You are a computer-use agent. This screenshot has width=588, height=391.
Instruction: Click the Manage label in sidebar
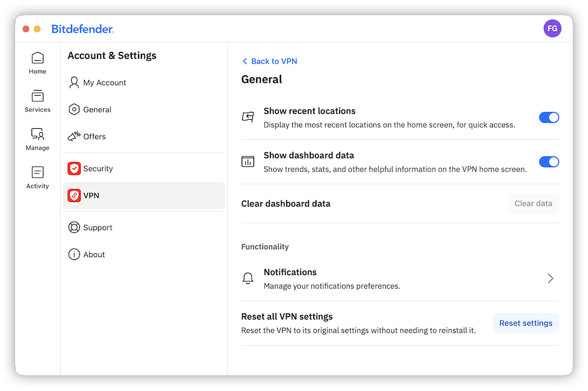[38, 147]
